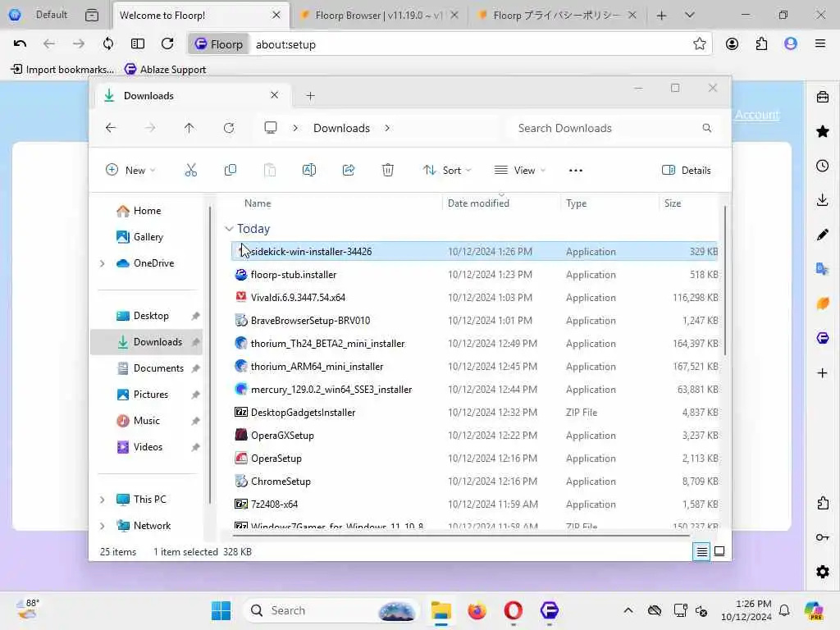
Task: Switch to Floorp プライバシーポリシー tab
Action: tap(556, 15)
